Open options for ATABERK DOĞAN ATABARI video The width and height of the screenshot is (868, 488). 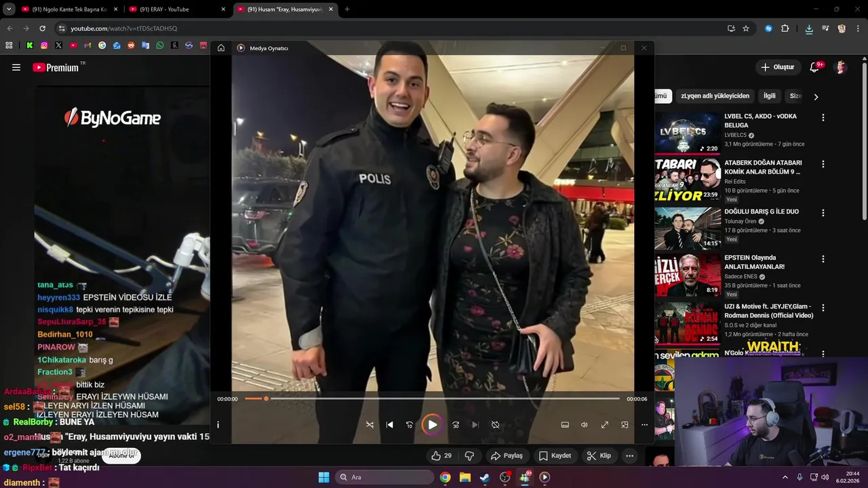[823, 164]
